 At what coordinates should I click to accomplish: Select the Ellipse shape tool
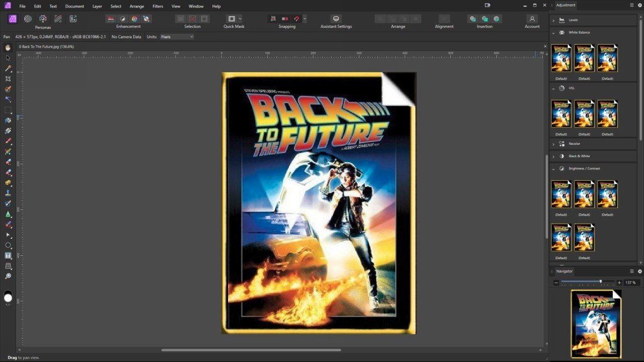pyautogui.click(x=8, y=245)
